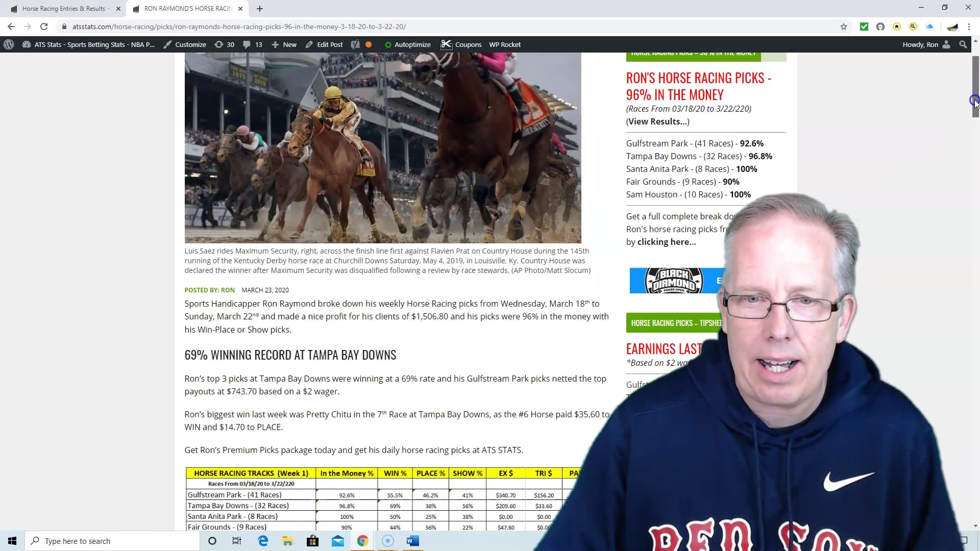The height and width of the screenshot is (551, 980).
Task: Click the Tampa Bay Downs 96.8% sidebar line
Action: click(699, 156)
